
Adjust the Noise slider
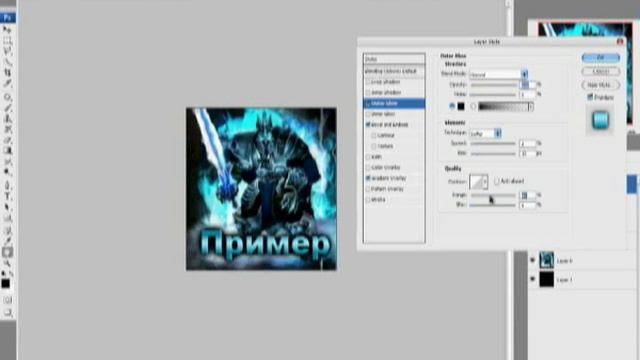point(494,95)
